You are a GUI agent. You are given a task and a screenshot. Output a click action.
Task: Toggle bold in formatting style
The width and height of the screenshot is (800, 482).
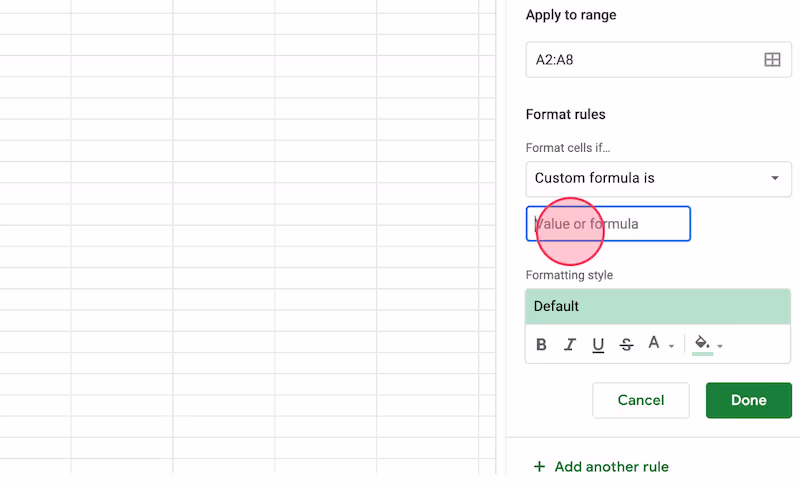[541, 345]
